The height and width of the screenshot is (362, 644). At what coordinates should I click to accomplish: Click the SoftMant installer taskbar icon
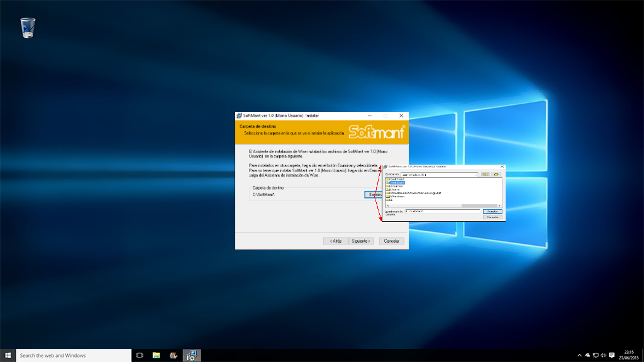point(191,355)
